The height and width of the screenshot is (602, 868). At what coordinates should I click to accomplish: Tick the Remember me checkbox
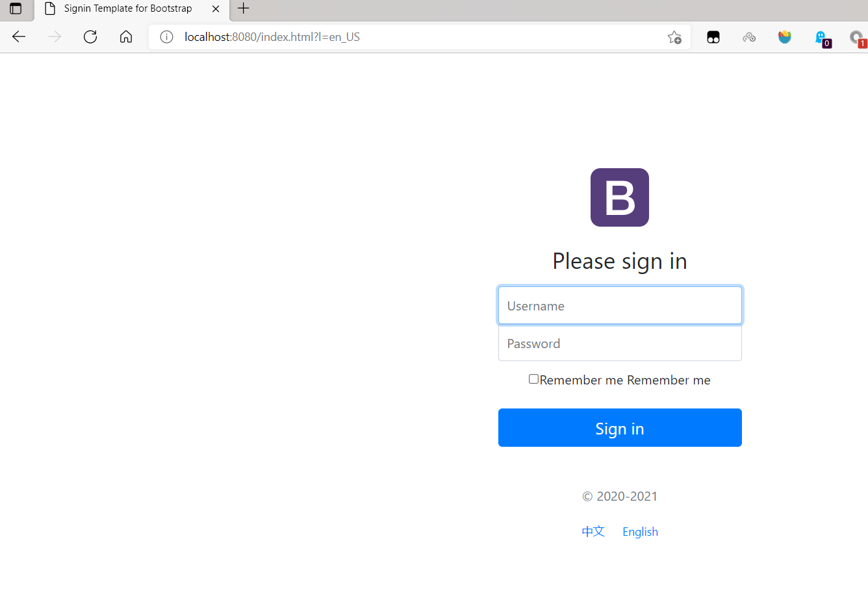(533, 379)
